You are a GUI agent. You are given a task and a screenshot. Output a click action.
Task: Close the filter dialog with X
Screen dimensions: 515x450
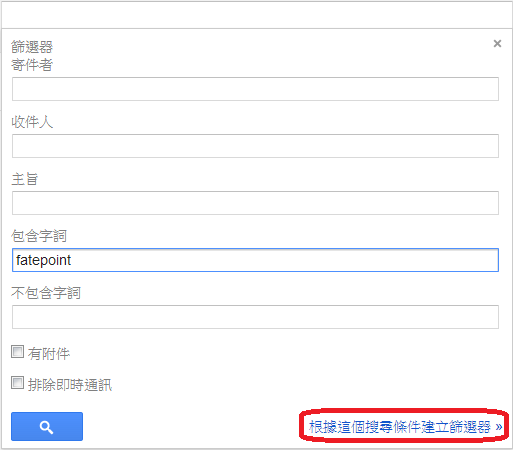[x=497, y=43]
